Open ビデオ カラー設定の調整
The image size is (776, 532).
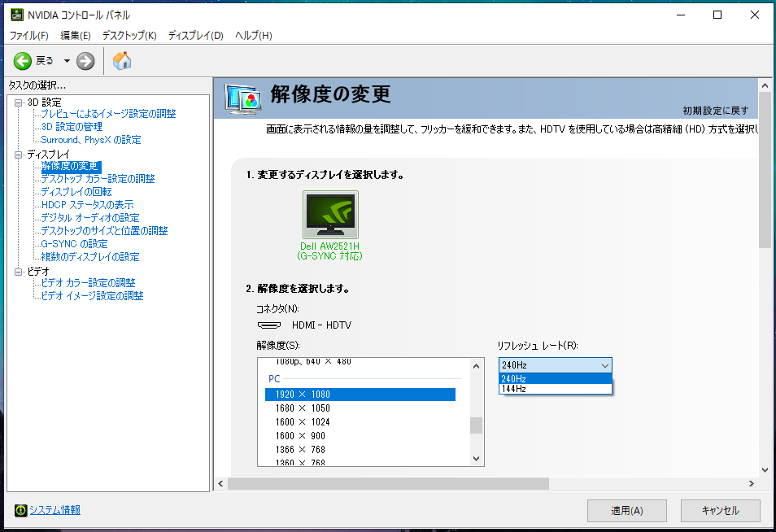click(88, 283)
